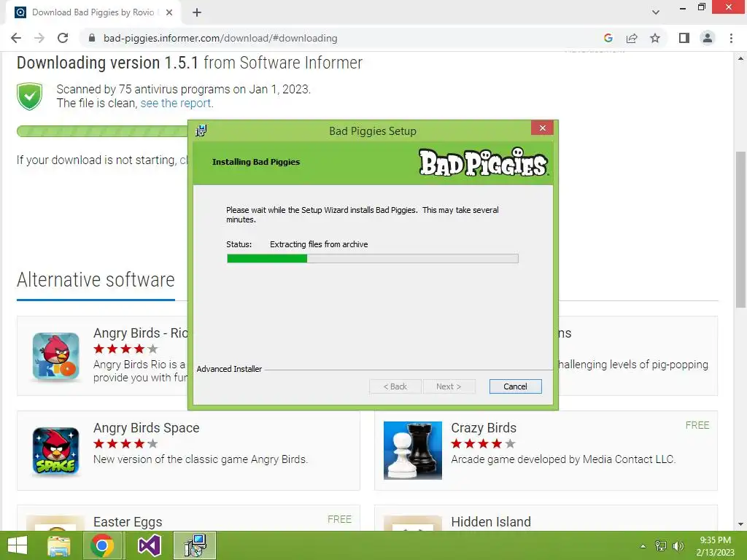Expand the tab search chevron
The image size is (747, 560).
[656, 12]
